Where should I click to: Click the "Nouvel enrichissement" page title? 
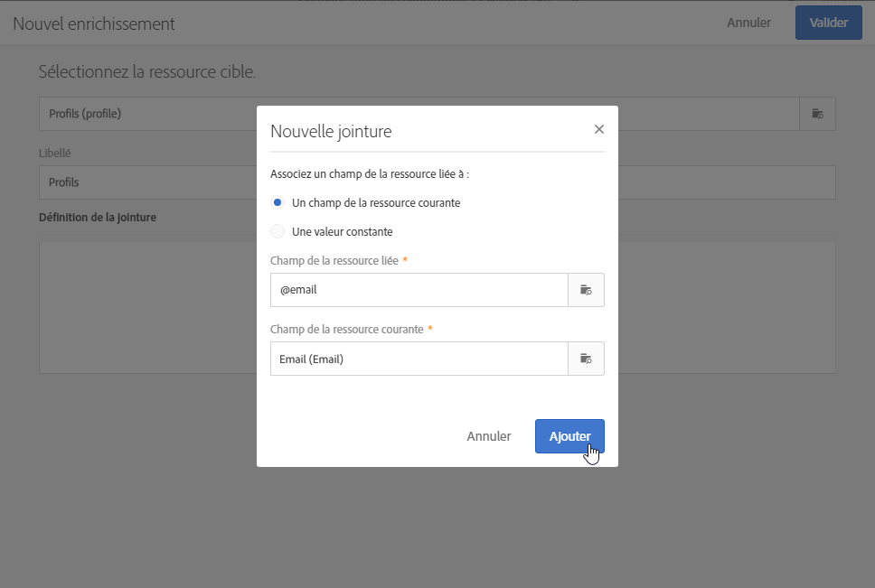click(x=94, y=23)
